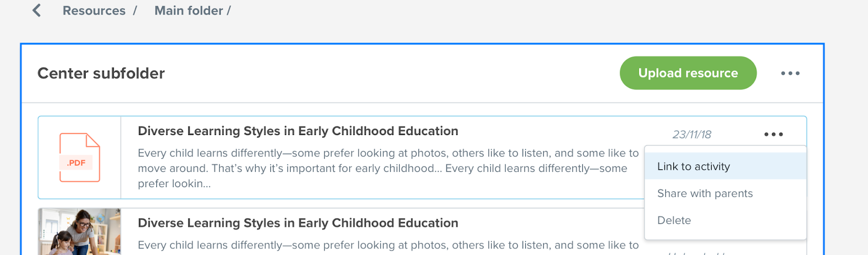
Task: Navigate to Main folder breadcrumb
Action: click(189, 11)
